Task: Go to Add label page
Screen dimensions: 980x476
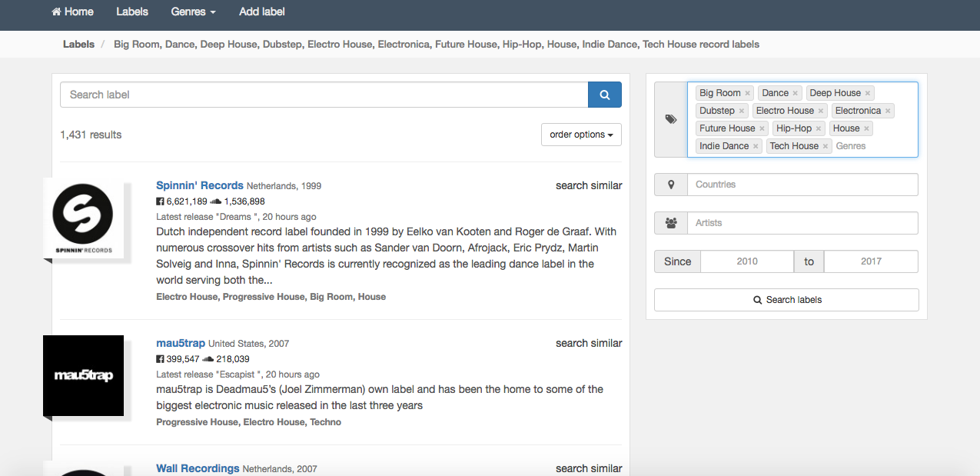Action: (x=261, y=12)
